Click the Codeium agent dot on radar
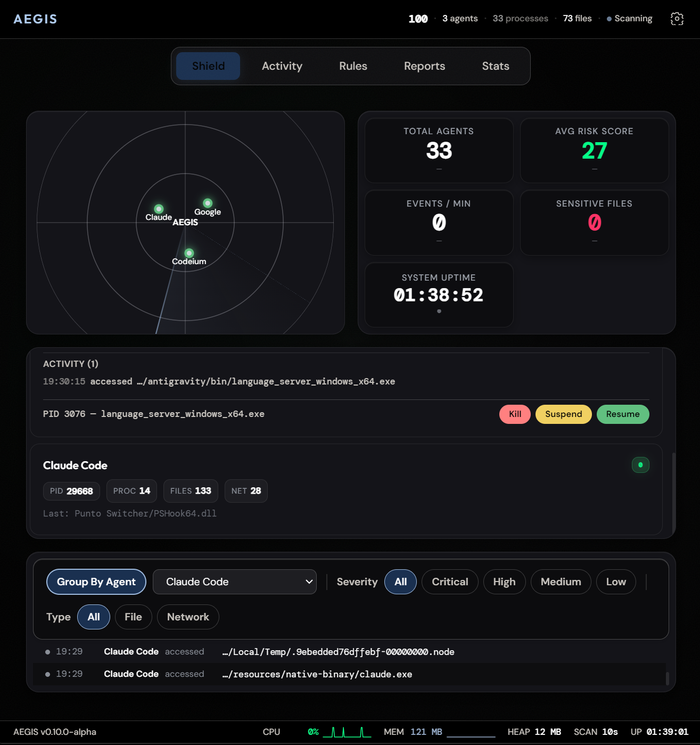Screen dimensions: 700x745 point(189,253)
